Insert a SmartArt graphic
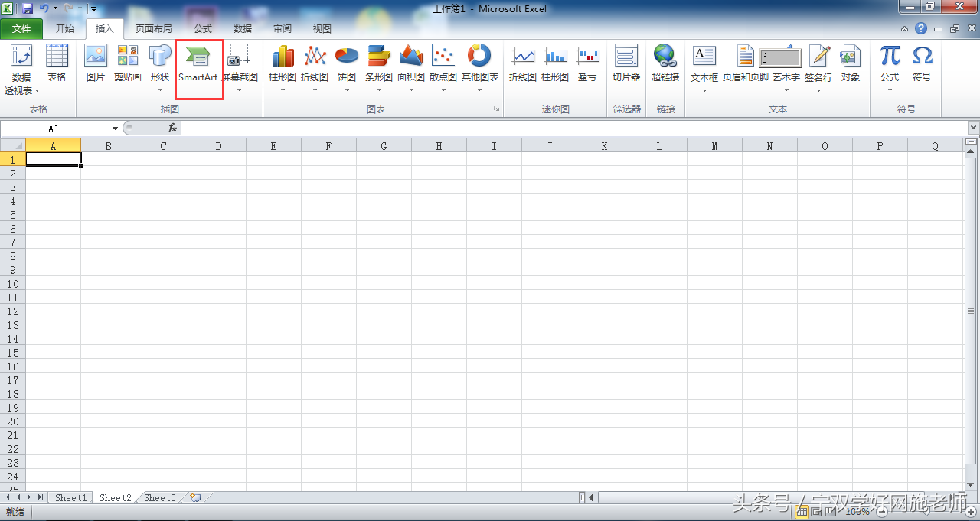This screenshot has width=980, height=521. coord(198,63)
